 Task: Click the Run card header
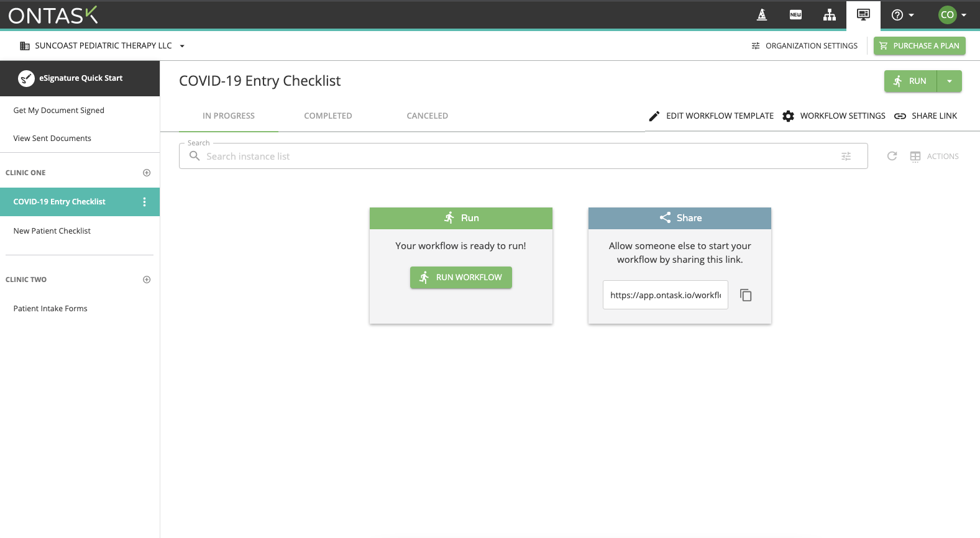461,218
